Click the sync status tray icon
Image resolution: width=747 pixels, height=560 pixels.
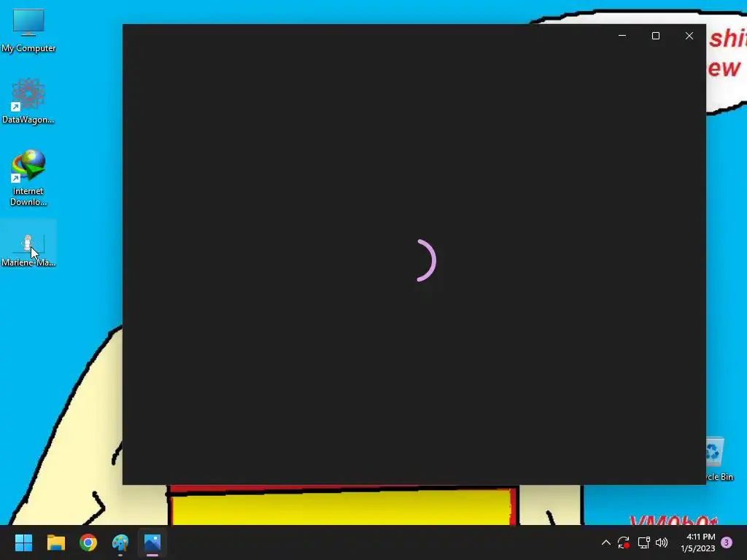pyautogui.click(x=624, y=542)
